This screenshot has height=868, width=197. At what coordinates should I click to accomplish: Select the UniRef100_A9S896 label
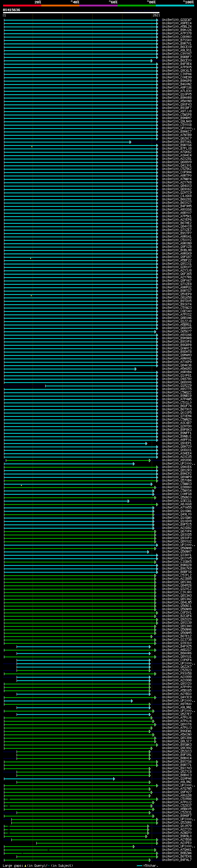(x=177, y=460)
